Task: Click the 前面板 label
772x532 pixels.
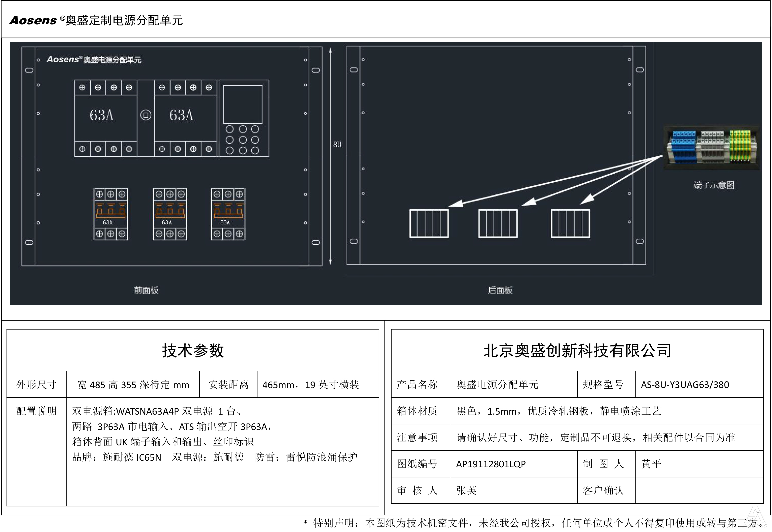Action: tap(146, 290)
